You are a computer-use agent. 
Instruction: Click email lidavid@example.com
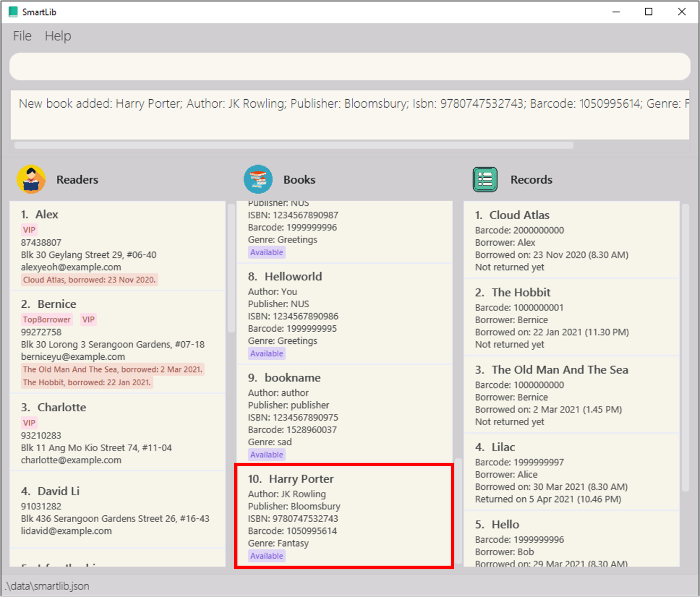pos(66,531)
